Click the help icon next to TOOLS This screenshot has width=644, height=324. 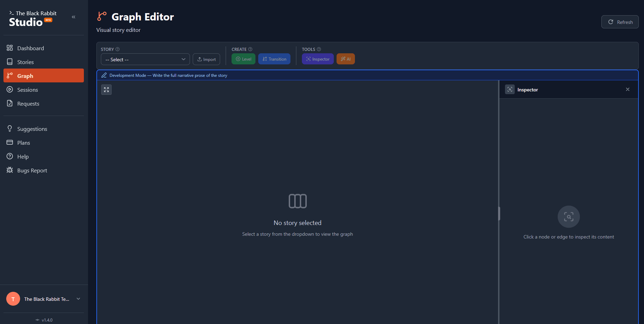[319, 49]
